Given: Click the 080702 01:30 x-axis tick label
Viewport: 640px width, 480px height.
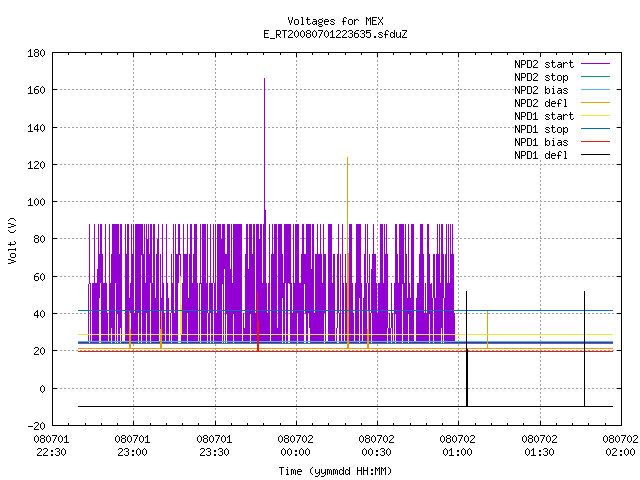Looking at the screenshot, I should click(x=540, y=446).
